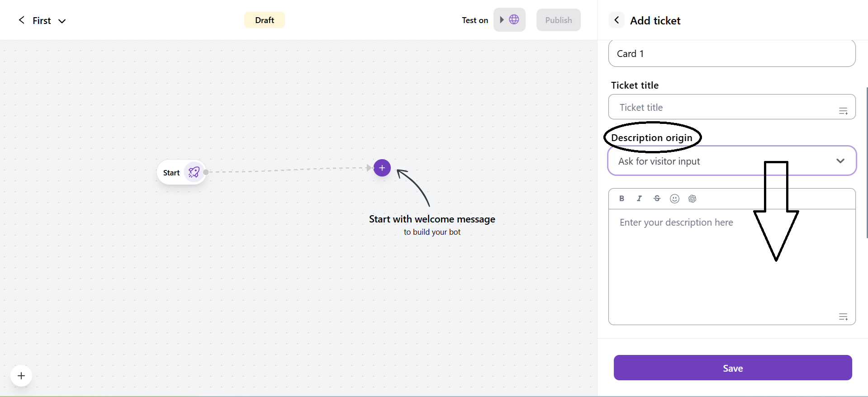Screen dimensions: 868x397
Task: Click the back arrow left of First
Action: (21, 20)
